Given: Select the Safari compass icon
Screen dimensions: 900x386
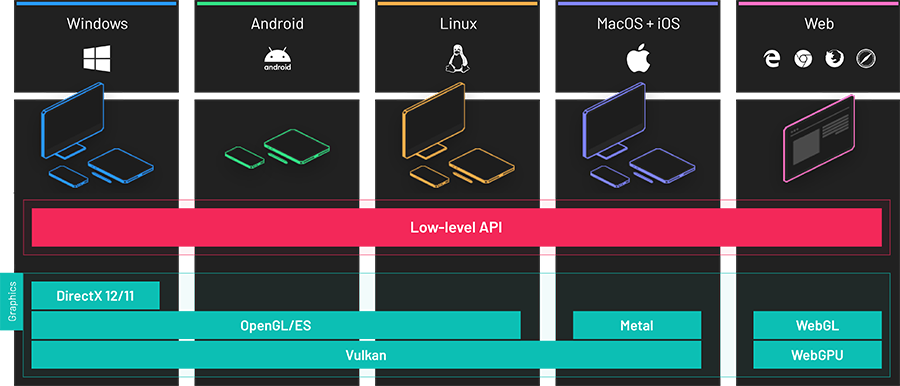Looking at the screenshot, I should (865, 59).
